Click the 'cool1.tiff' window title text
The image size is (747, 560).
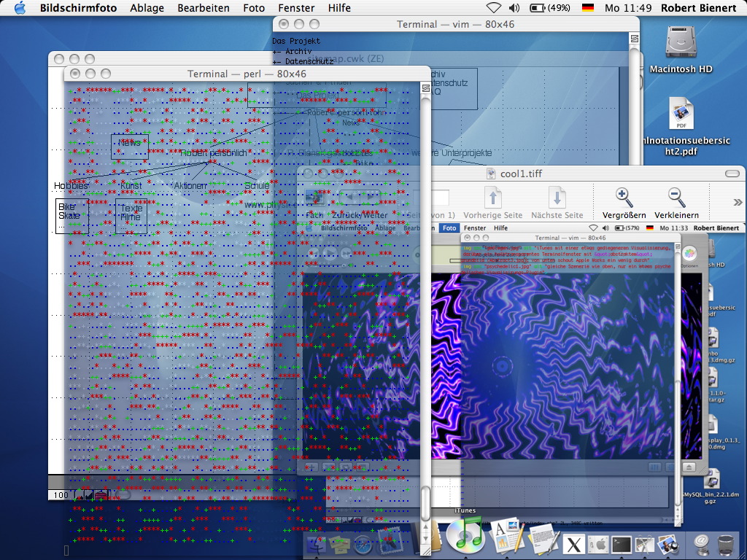click(x=521, y=174)
